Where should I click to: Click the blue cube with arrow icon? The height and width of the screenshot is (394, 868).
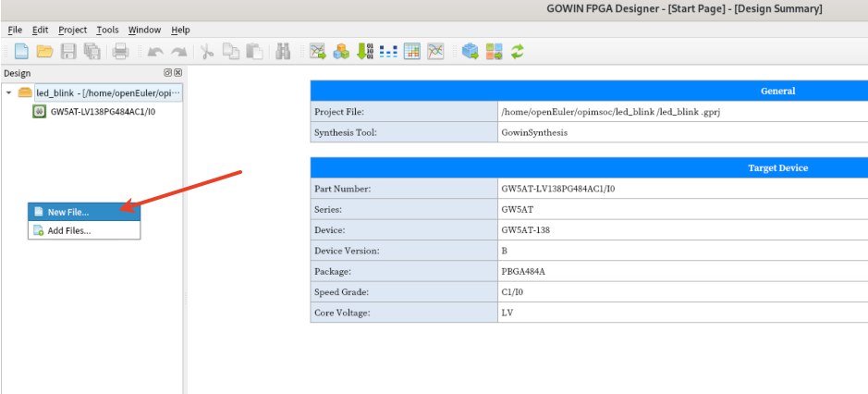pyautogui.click(x=470, y=52)
